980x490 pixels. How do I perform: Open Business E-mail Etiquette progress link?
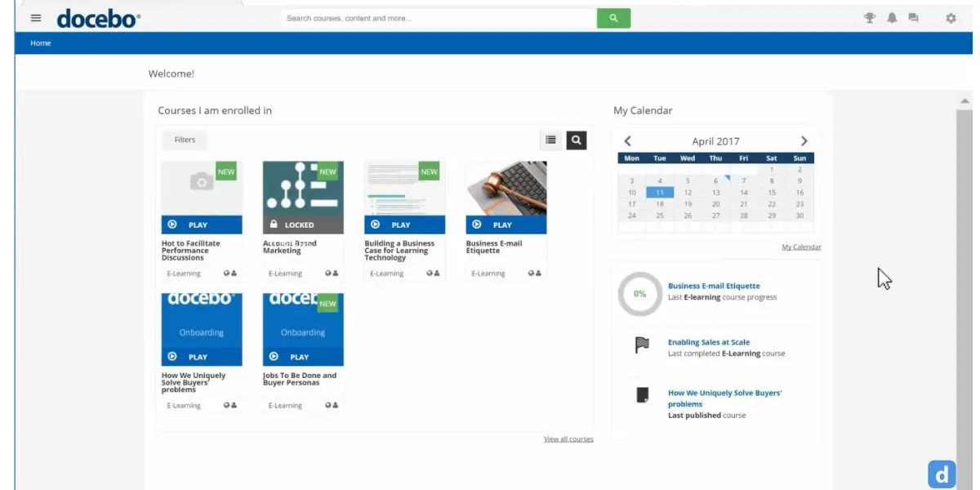click(x=714, y=286)
